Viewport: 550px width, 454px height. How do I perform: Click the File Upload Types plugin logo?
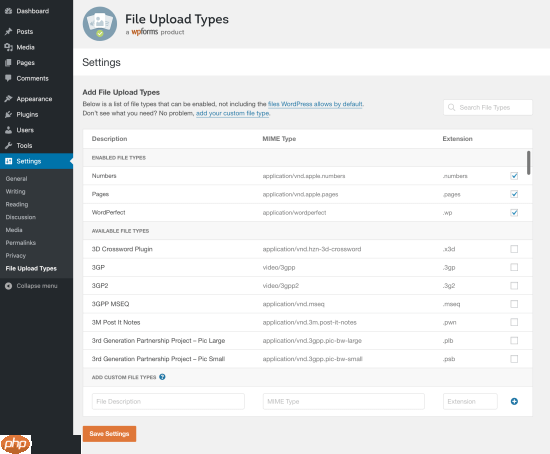pos(100,24)
